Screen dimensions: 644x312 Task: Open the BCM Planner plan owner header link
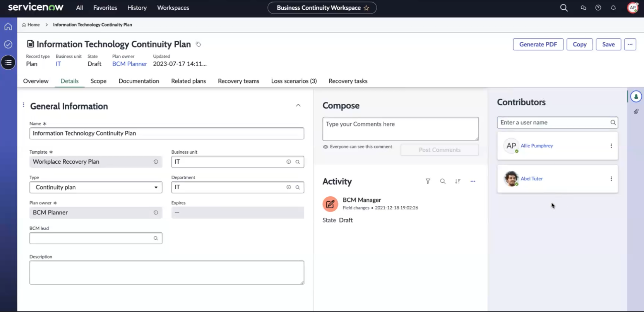point(130,64)
